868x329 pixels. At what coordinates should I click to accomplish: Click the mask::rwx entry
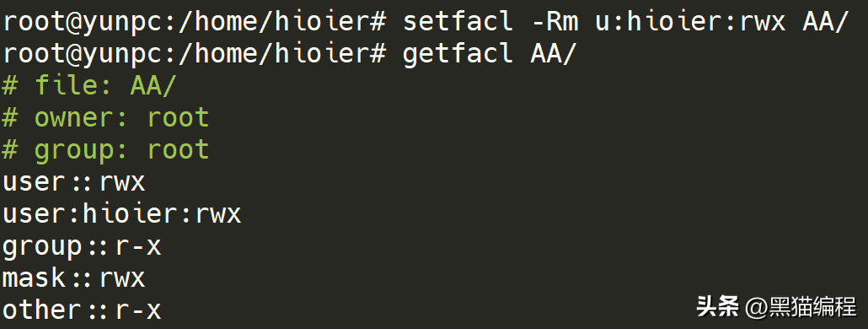pyautogui.click(x=73, y=278)
